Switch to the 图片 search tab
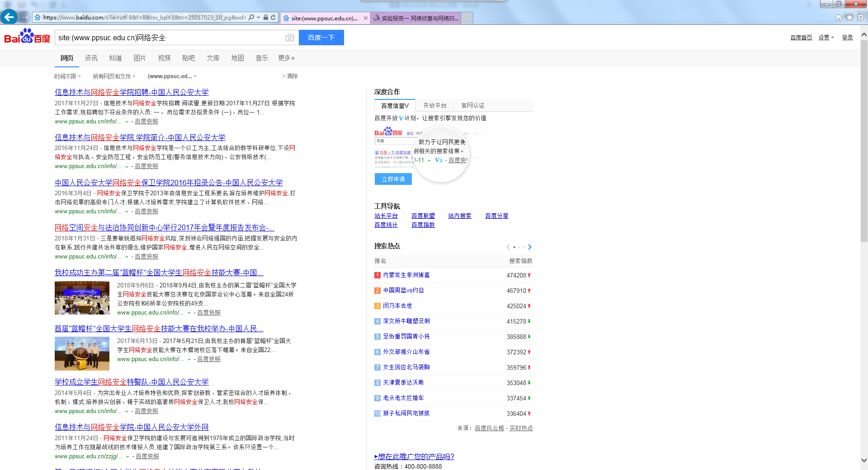 click(x=140, y=58)
